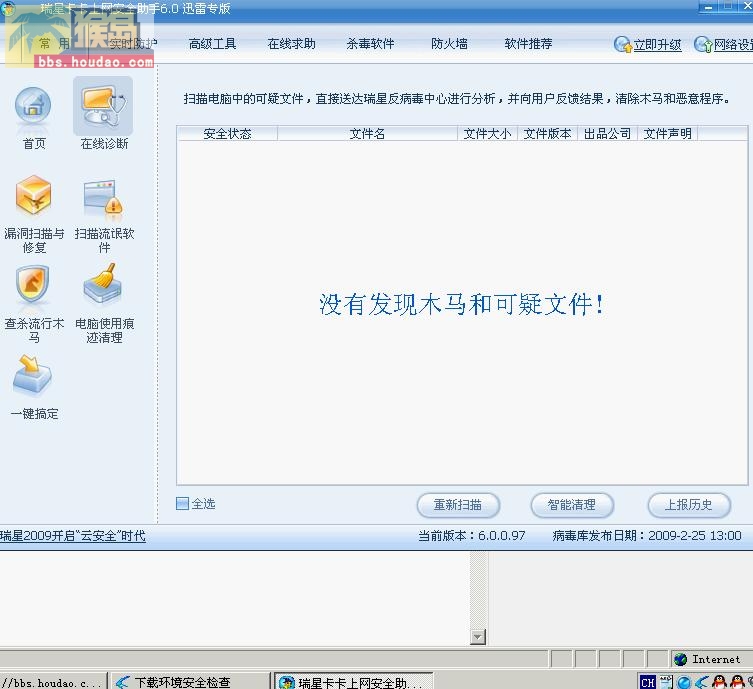Screen dimensions: 753x689
Task: Click the first QQ penguin tray icon
Action: (x=719, y=682)
